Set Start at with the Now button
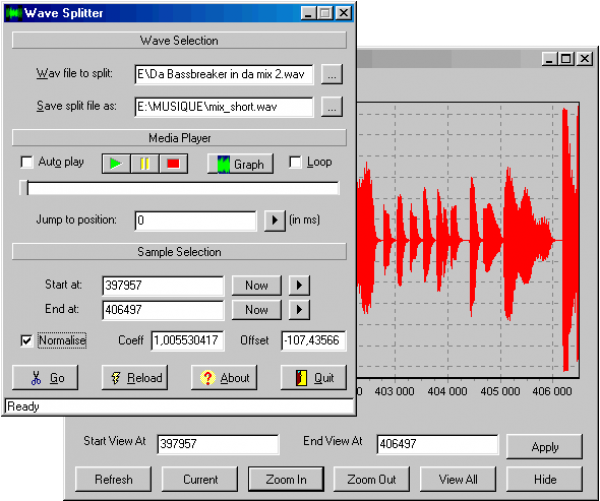The height and width of the screenshot is (501, 600). coord(256,286)
